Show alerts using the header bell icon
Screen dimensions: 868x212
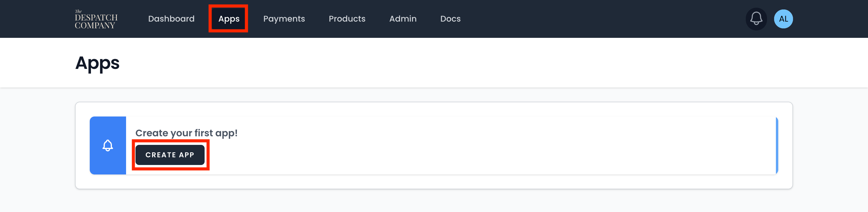[x=756, y=19]
